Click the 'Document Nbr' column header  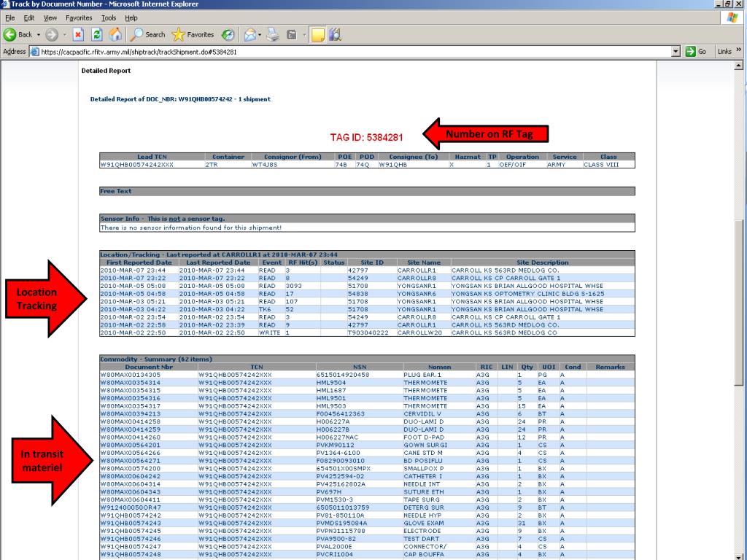point(149,367)
